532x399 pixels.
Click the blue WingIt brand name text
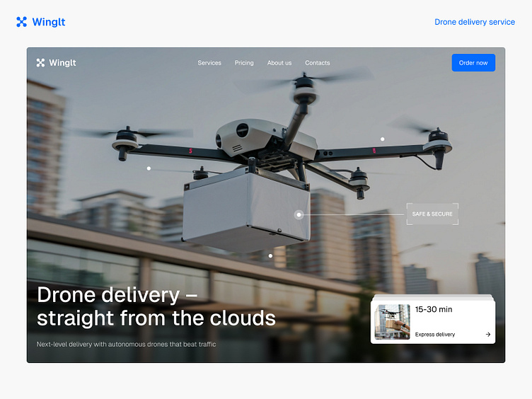49,22
